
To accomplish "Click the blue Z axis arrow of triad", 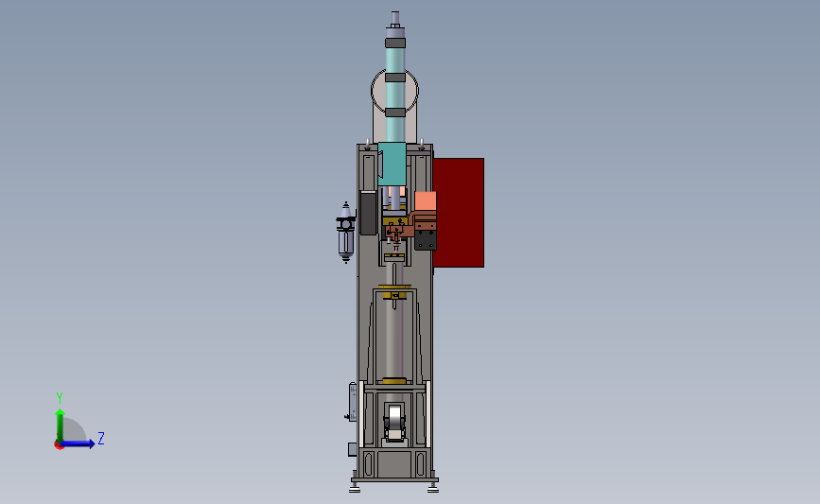I will (x=79, y=443).
